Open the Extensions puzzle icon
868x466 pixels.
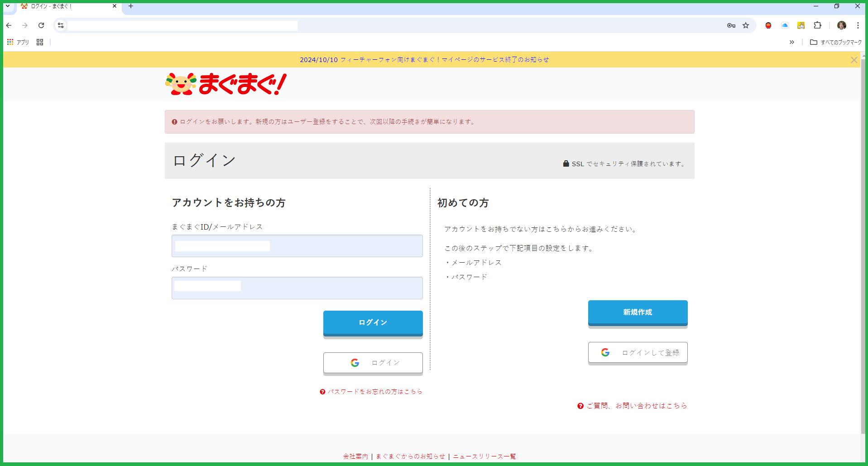(x=817, y=25)
